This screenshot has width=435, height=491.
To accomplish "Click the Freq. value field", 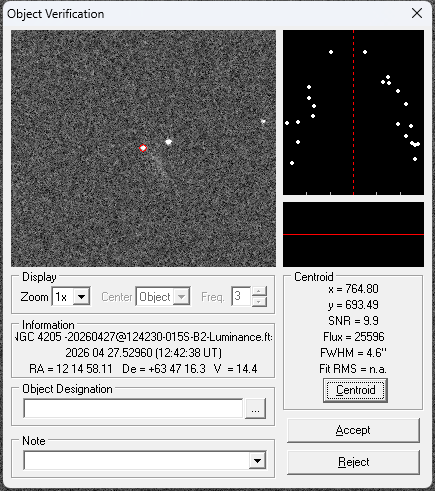I will [x=241, y=296].
